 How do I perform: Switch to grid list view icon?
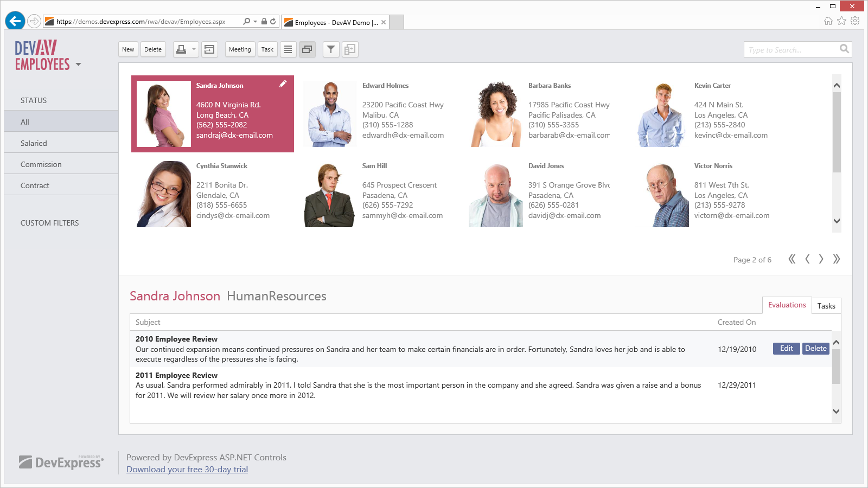288,49
